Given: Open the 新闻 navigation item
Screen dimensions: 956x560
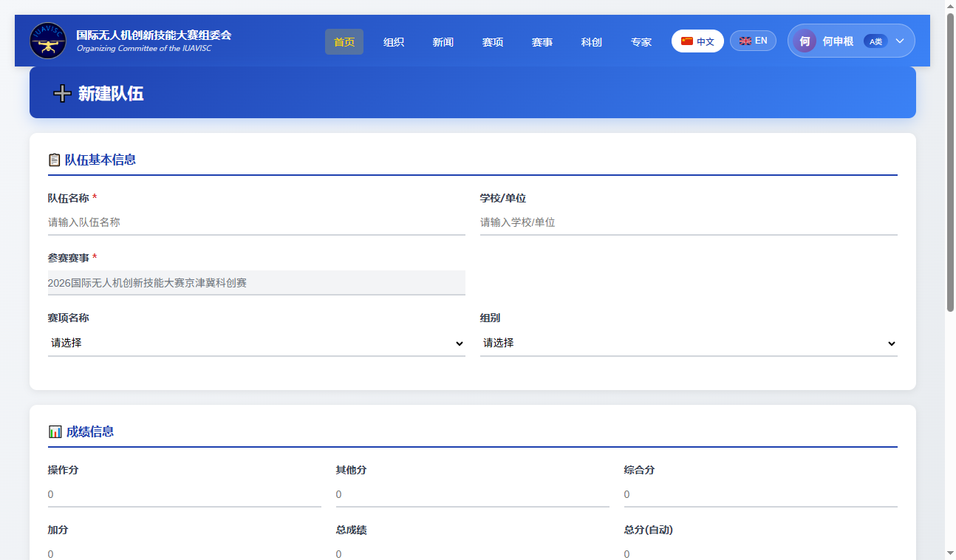Looking at the screenshot, I should tap(443, 42).
